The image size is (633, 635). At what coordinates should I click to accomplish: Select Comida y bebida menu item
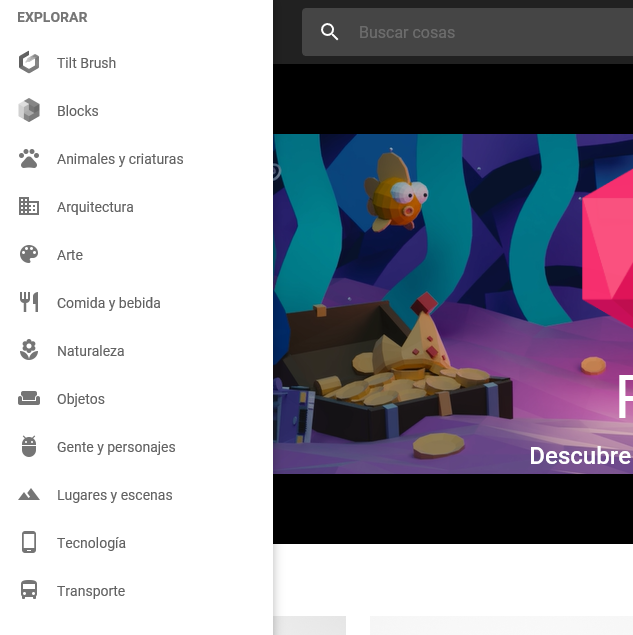[108, 303]
